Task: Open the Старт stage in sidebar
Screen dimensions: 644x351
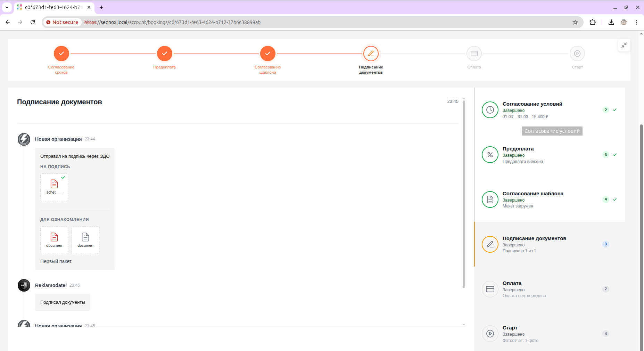Action: [550, 334]
